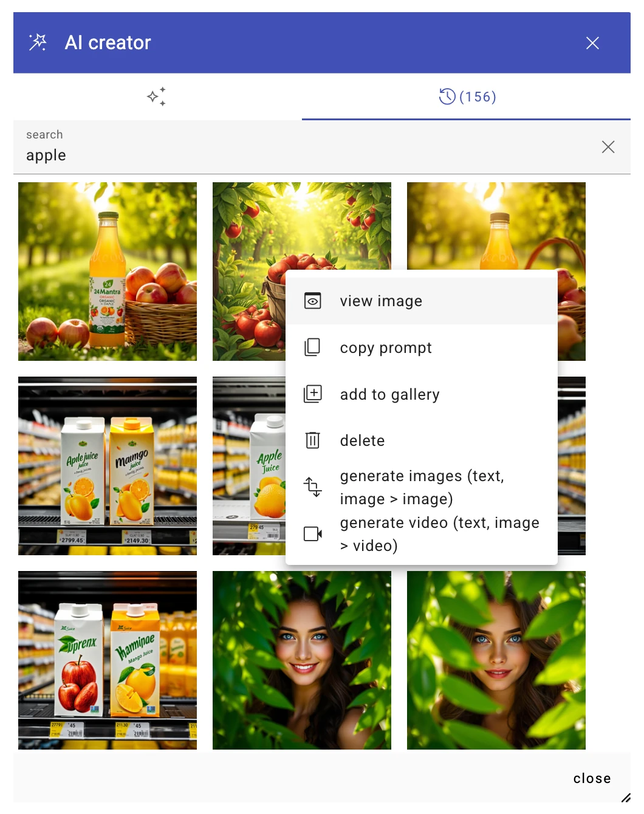Select the eye icon beside view image
Viewport: 644px width, 814px height.
[x=312, y=300]
